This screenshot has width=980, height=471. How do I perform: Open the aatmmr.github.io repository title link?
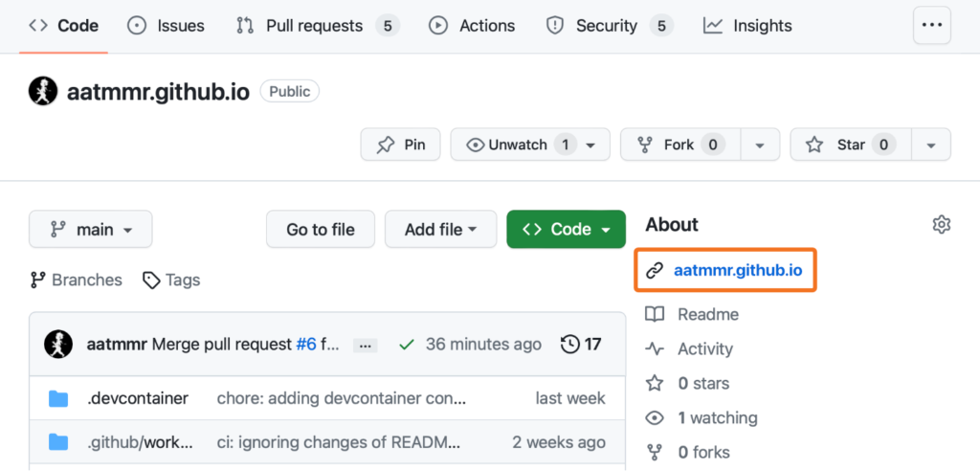tap(158, 92)
